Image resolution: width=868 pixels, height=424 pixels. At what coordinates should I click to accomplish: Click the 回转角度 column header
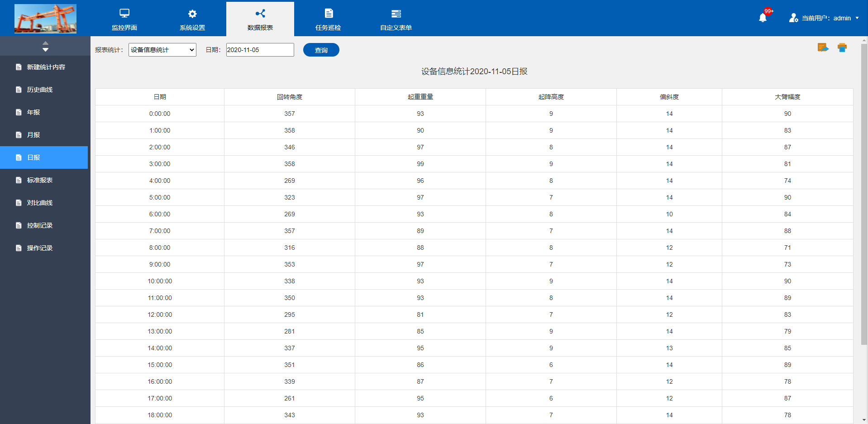click(x=290, y=97)
